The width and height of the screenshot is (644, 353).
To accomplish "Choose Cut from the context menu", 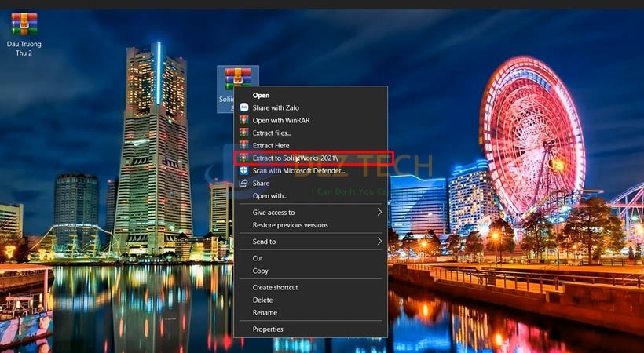I will coord(258,258).
